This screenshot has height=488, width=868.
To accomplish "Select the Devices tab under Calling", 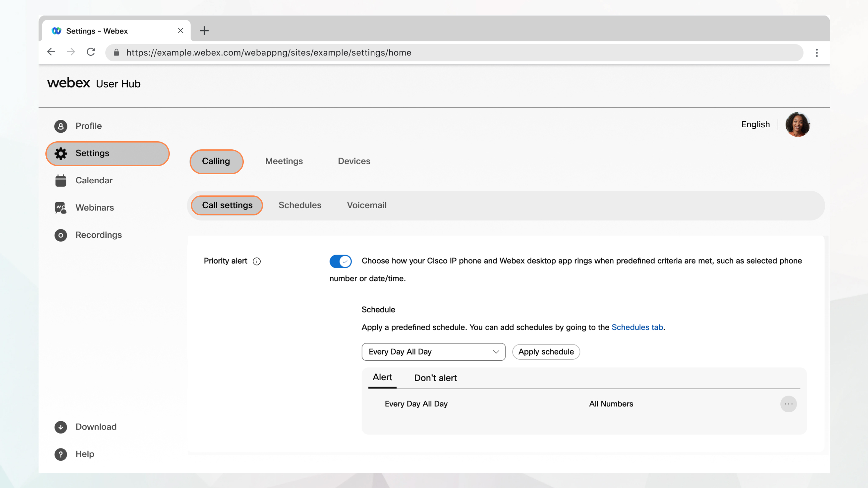I will (x=354, y=161).
